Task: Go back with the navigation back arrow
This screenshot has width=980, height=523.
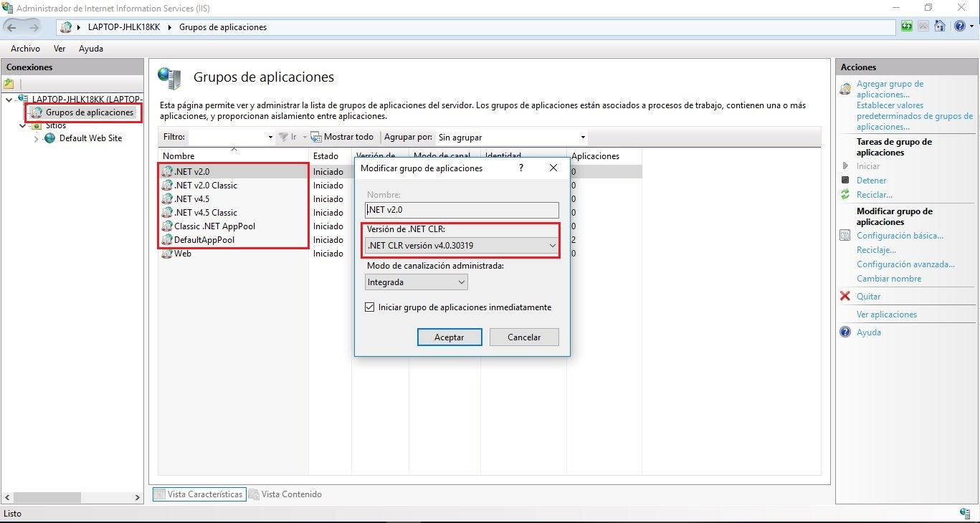Action: click(12, 27)
